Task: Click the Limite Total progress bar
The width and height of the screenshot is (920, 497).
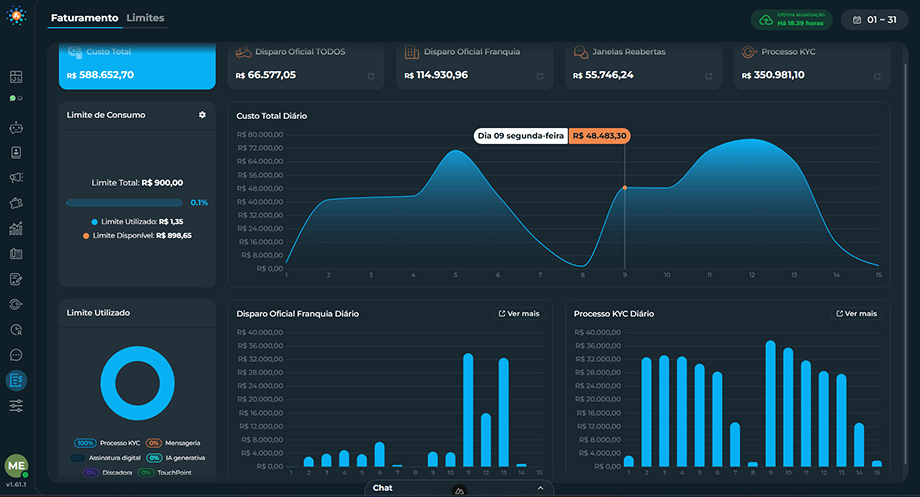Action: 124,202
